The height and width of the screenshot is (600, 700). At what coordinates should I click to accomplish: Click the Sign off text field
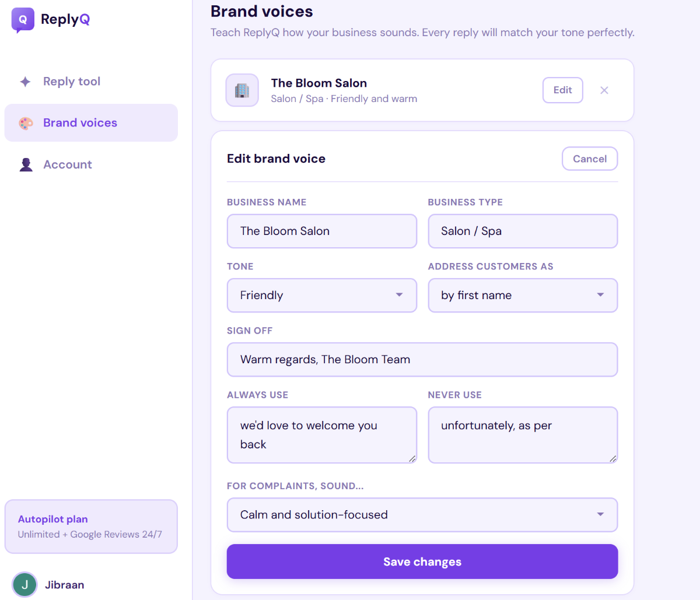click(x=422, y=359)
